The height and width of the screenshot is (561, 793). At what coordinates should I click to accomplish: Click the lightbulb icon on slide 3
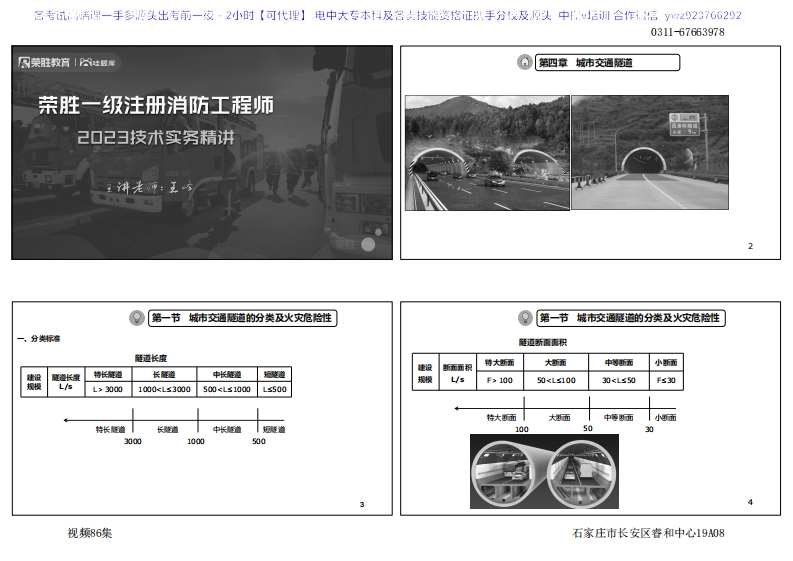(x=137, y=318)
